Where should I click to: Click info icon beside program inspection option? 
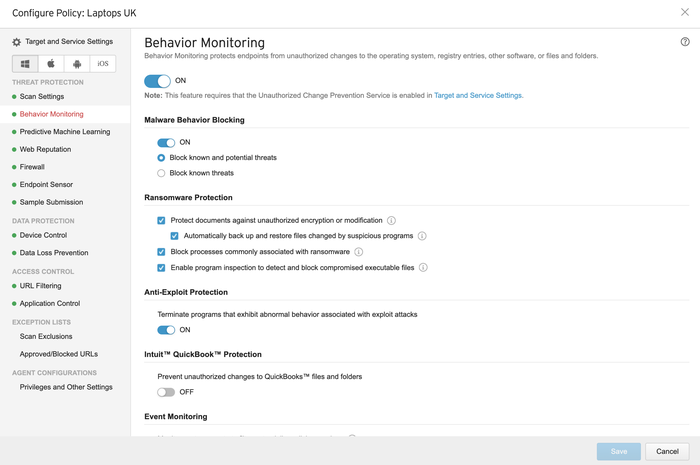[x=424, y=268]
